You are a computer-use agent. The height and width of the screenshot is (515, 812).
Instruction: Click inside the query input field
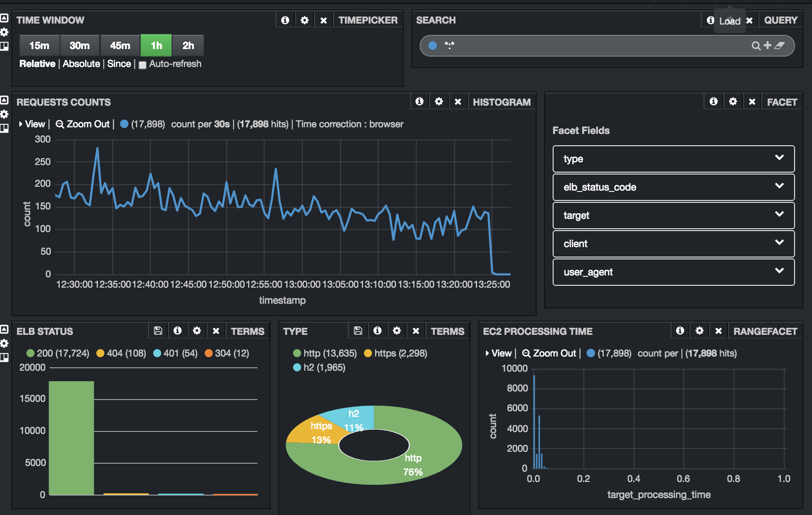pyautogui.click(x=566, y=46)
